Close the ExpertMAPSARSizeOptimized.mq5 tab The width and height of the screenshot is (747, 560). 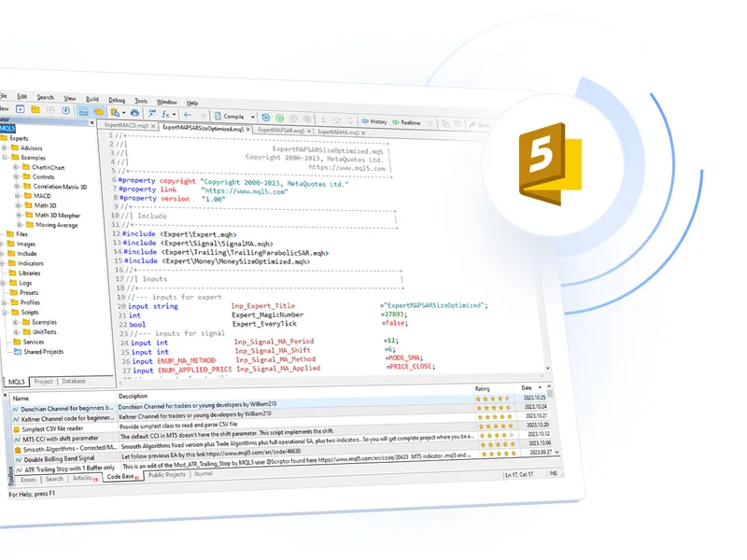(248, 129)
